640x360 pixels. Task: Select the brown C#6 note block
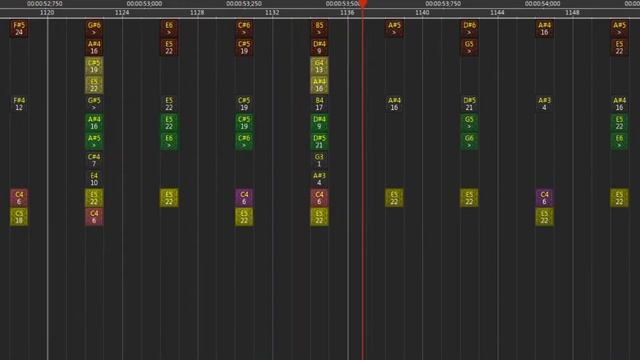pos(244,29)
